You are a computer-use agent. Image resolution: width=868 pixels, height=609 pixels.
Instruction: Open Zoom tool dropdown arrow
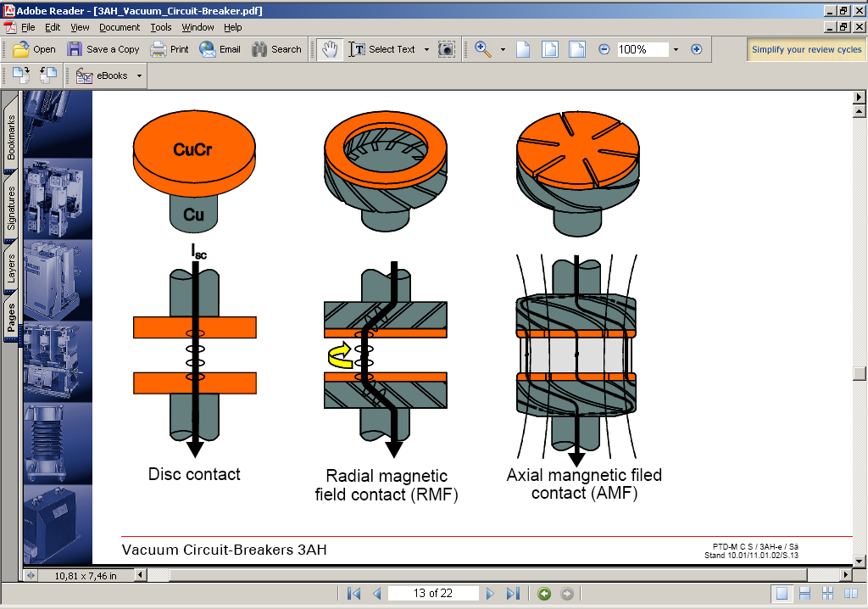[503, 49]
